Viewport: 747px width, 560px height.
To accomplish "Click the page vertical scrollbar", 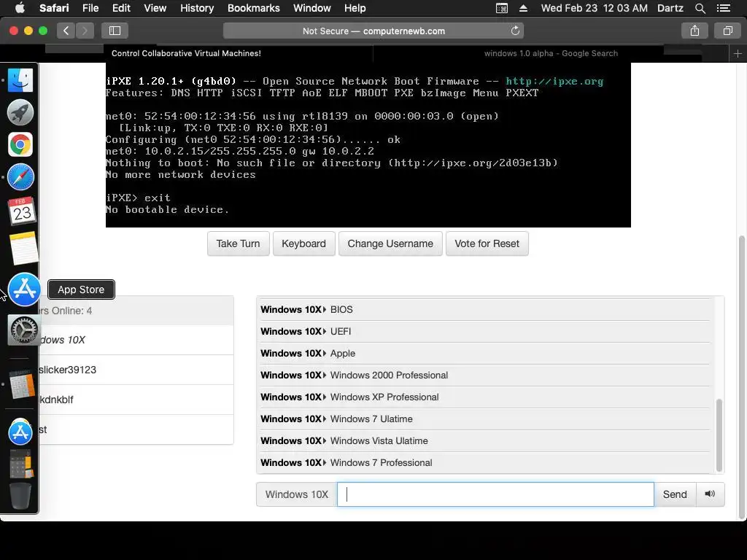I will 741,376.
